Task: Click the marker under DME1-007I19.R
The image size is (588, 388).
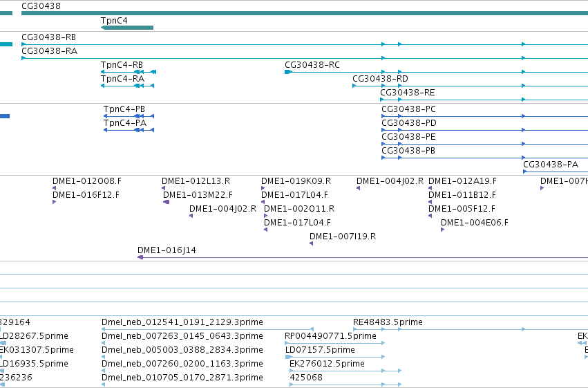Action: click(311, 244)
